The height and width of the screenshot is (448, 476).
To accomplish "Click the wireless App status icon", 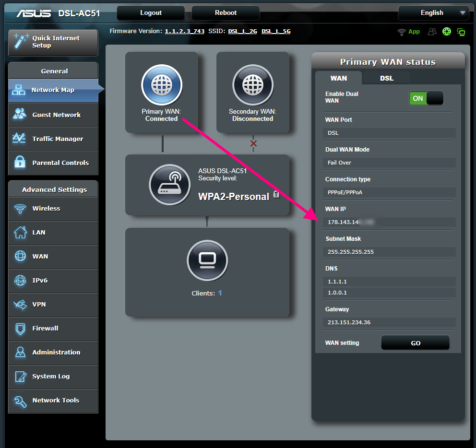I will tap(401, 32).
